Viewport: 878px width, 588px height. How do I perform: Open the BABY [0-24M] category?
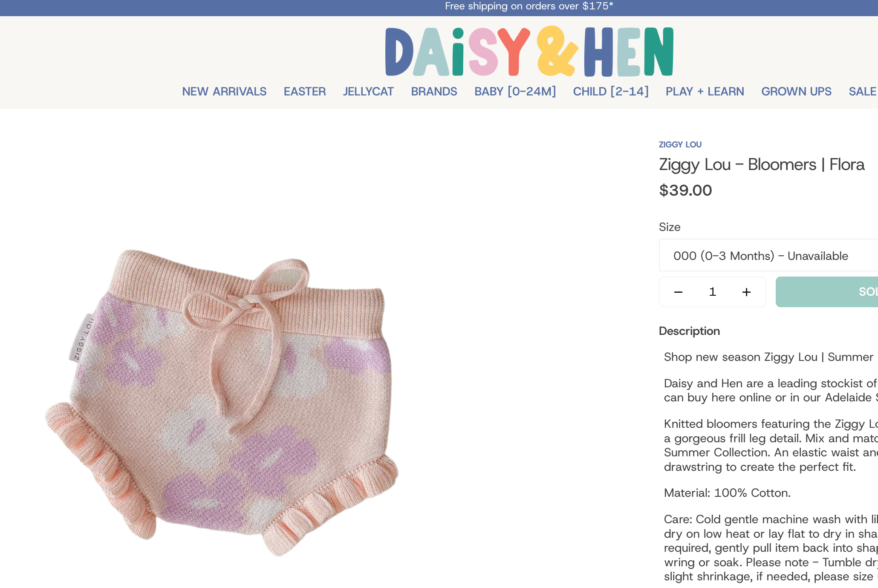(515, 92)
